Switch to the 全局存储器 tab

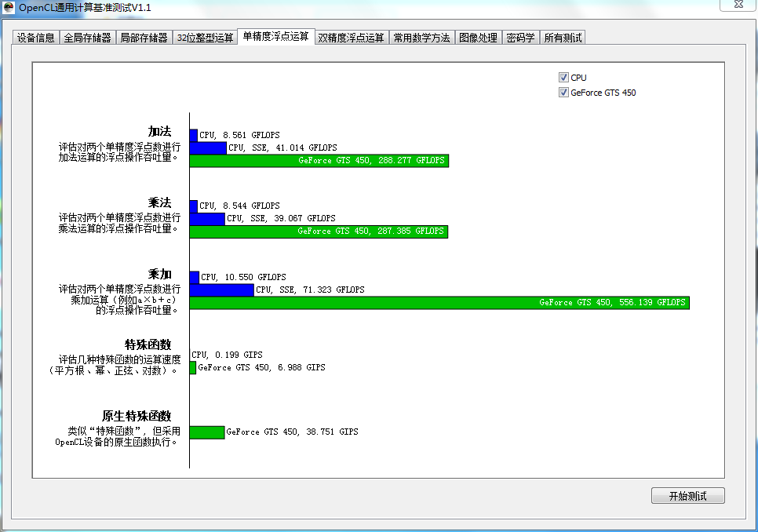88,38
